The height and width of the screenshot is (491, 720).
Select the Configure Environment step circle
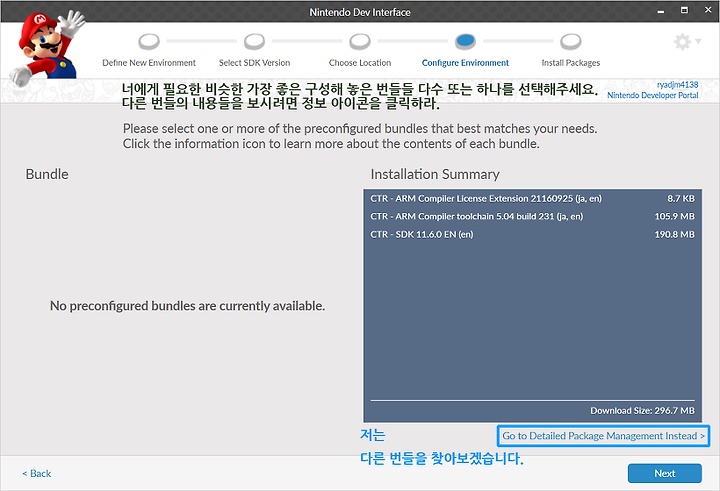tap(465, 41)
